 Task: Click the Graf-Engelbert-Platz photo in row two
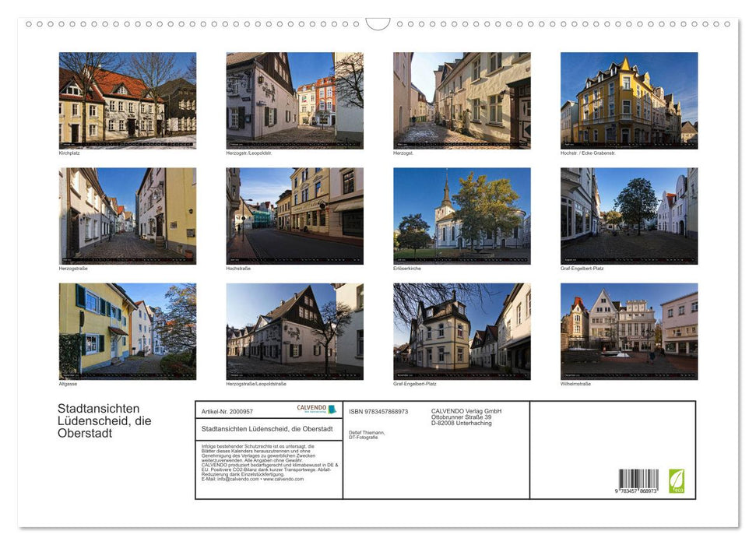[628, 215]
